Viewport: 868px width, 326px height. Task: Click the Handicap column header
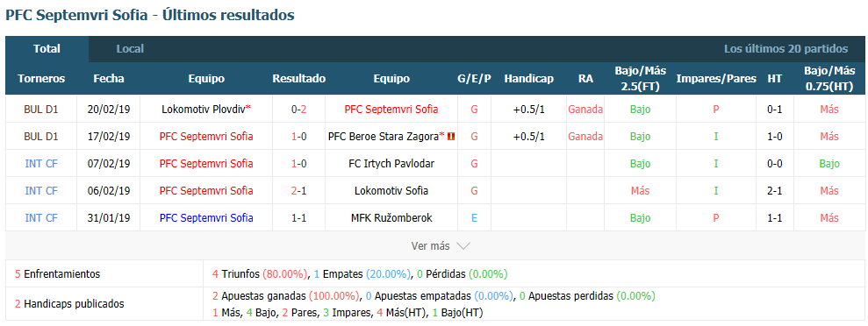click(x=528, y=79)
